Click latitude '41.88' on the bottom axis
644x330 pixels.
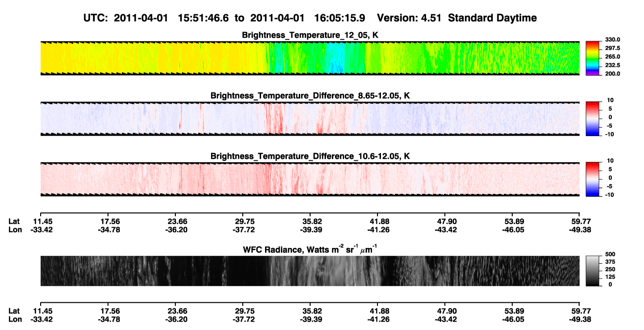(379, 311)
